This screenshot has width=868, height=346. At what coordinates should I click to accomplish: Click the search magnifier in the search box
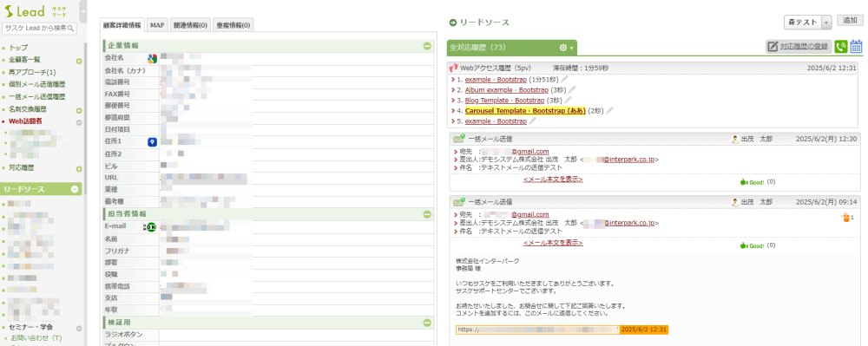pyautogui.click(x=72, y=29)
